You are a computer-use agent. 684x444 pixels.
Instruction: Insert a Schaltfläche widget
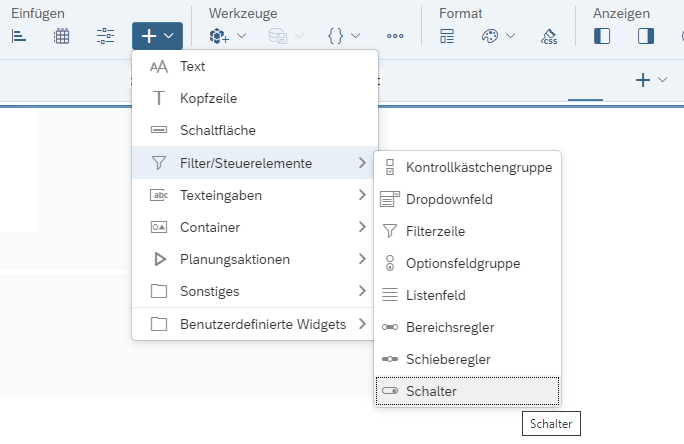(255, 130)
